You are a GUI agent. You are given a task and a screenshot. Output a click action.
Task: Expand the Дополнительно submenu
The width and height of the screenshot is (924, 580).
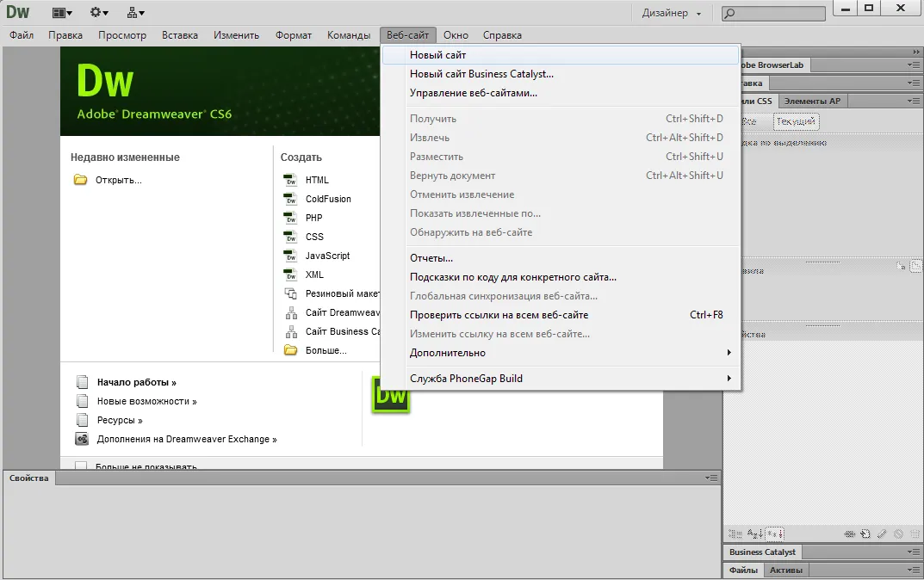click(x=561, y=353)
